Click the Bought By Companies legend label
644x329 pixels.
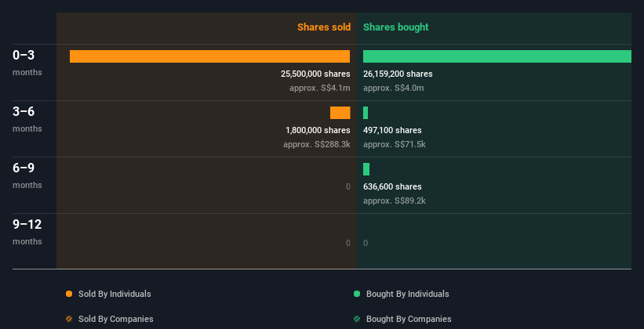(x=409, y=319)
